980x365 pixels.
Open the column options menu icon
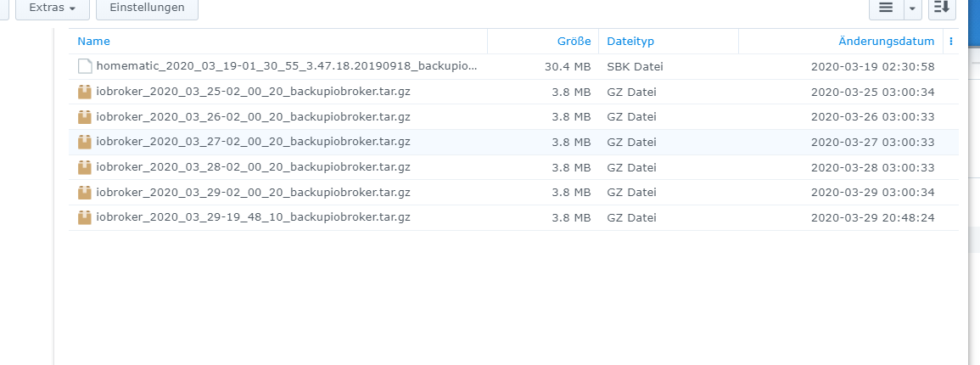click(951, 42)
